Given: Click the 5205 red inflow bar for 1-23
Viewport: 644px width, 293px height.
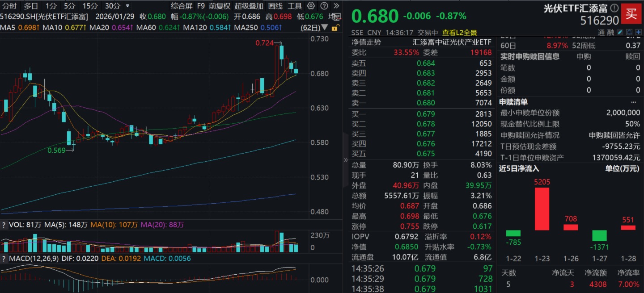Looking at the screenshot, I should pos(542,209).
